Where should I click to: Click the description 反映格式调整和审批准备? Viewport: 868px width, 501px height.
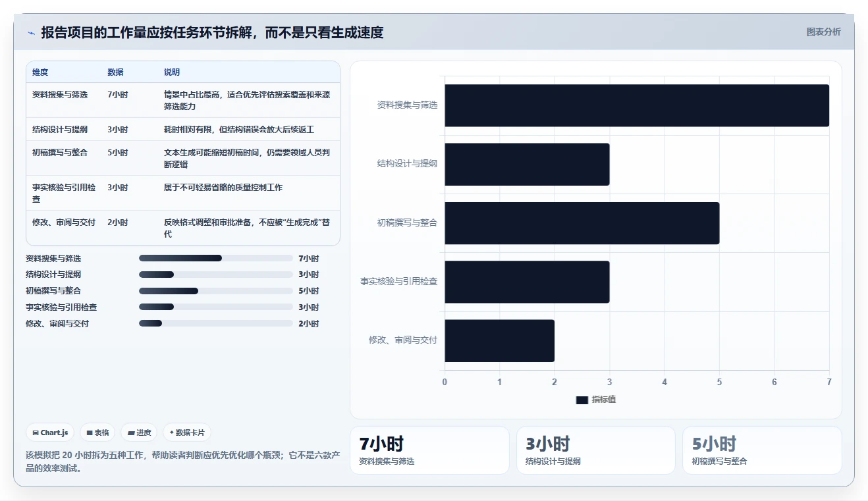pos(247,228)
